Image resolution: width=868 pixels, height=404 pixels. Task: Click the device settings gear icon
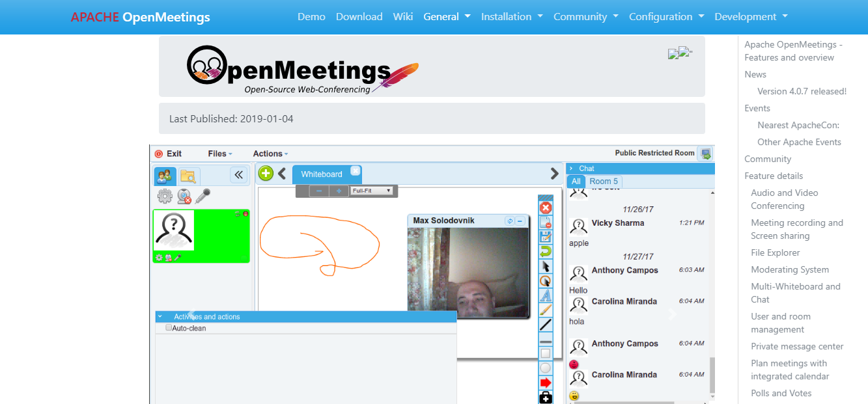pos(165,195)
